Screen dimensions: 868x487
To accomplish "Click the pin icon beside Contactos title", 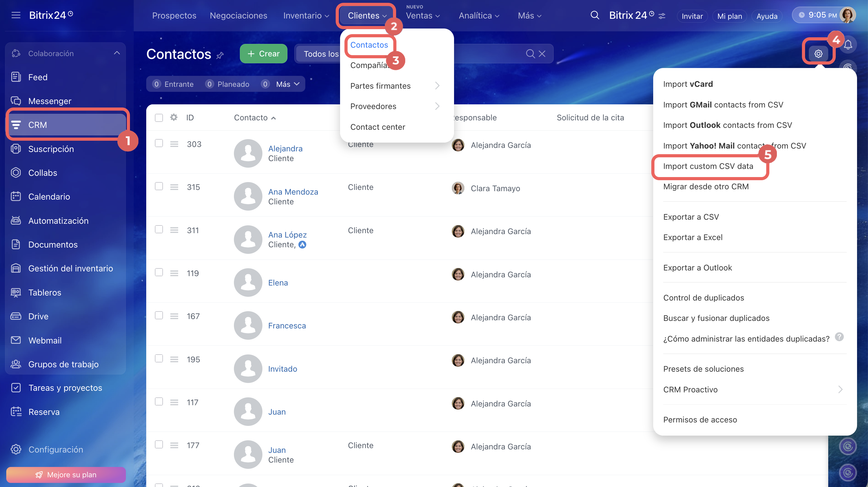I will point(220,55).
